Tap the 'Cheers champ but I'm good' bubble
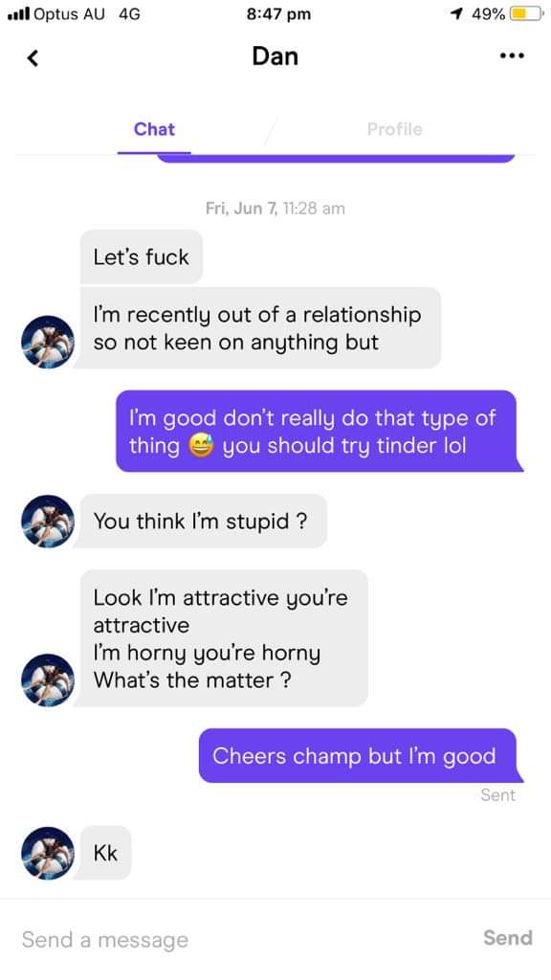This screenshot has height=980, width=551. (358, 756)
